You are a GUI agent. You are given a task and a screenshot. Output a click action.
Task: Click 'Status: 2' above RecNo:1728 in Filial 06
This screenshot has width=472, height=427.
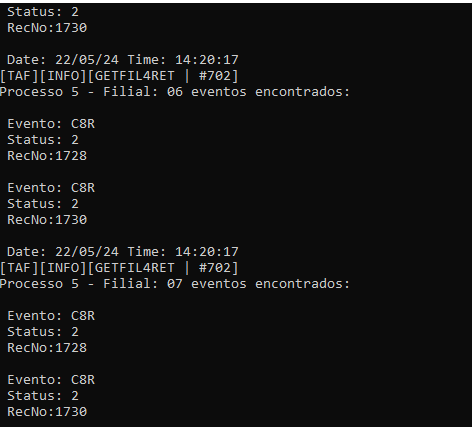click(43, 140)
